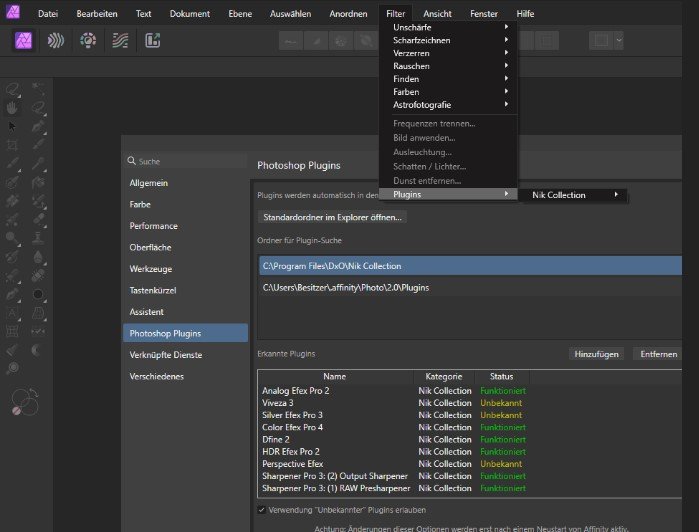Select the Plugins entry in Filter menu
Viewport: 699px width, 532px height.
click(448, 194)
